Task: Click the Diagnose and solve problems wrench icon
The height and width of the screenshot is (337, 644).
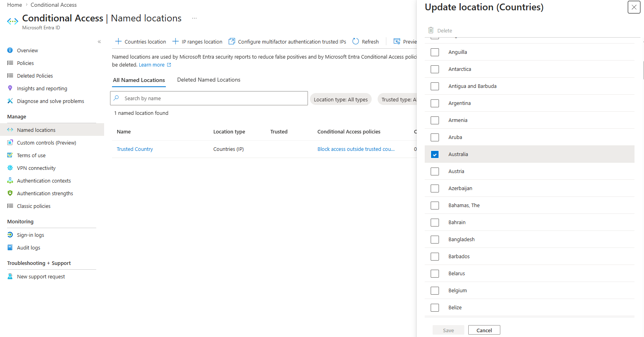Action: tap(10, 101)
